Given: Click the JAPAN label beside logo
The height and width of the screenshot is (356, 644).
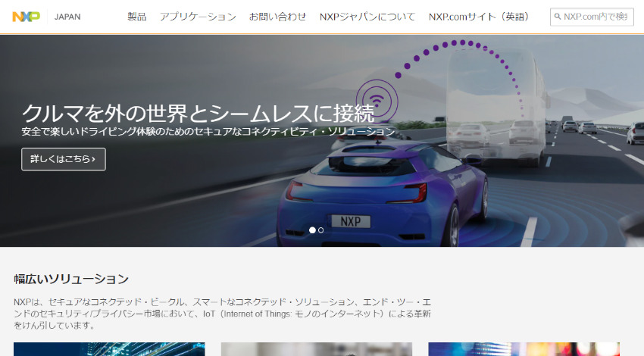Looking at the screenshot, I should tap(67, 17).
